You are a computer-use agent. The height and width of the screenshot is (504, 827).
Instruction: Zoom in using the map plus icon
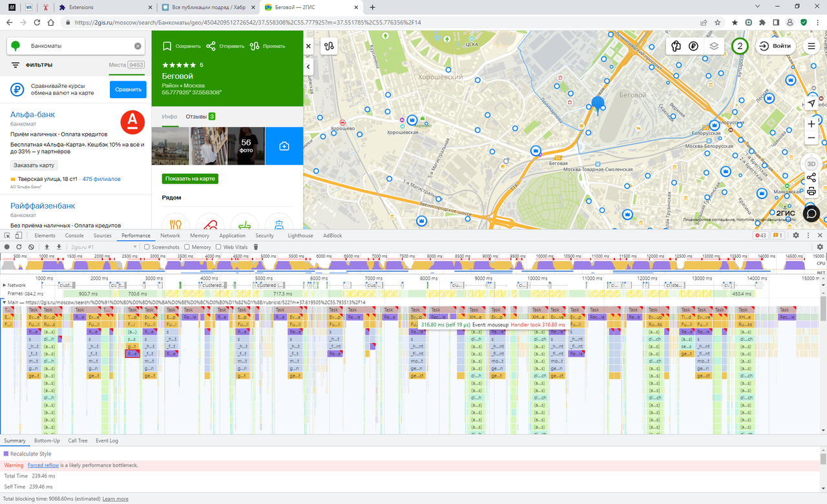(811, 123)
